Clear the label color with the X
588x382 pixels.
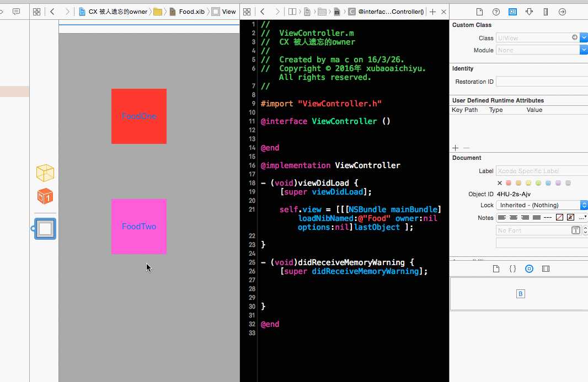pyautogui.click(x=500, y=183)
